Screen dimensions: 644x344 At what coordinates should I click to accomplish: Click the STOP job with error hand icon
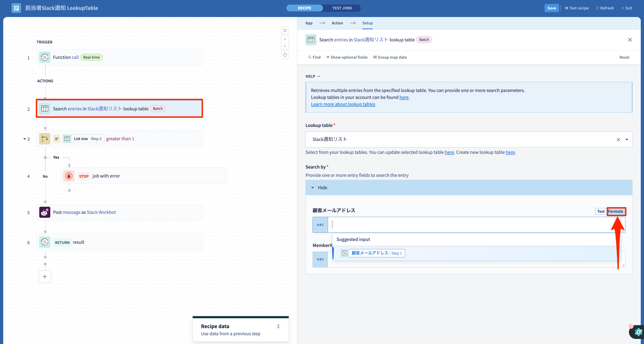point(69,176)
